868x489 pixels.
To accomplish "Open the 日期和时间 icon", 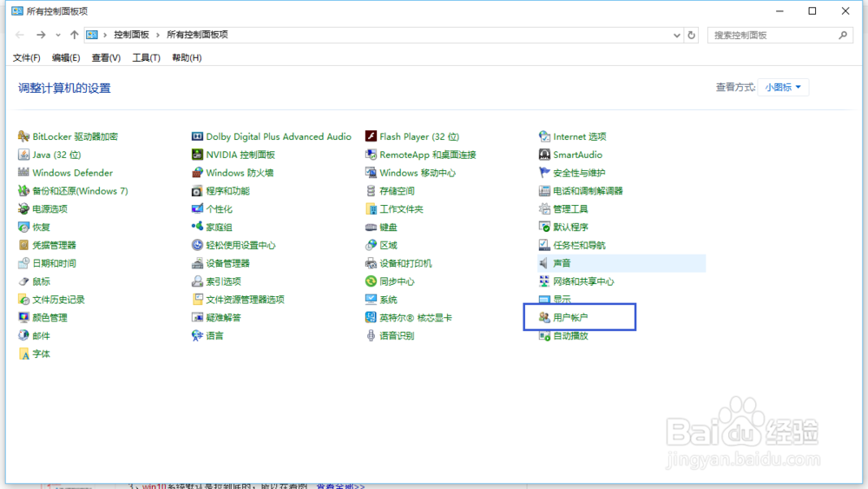I will (x=23, y=263).
